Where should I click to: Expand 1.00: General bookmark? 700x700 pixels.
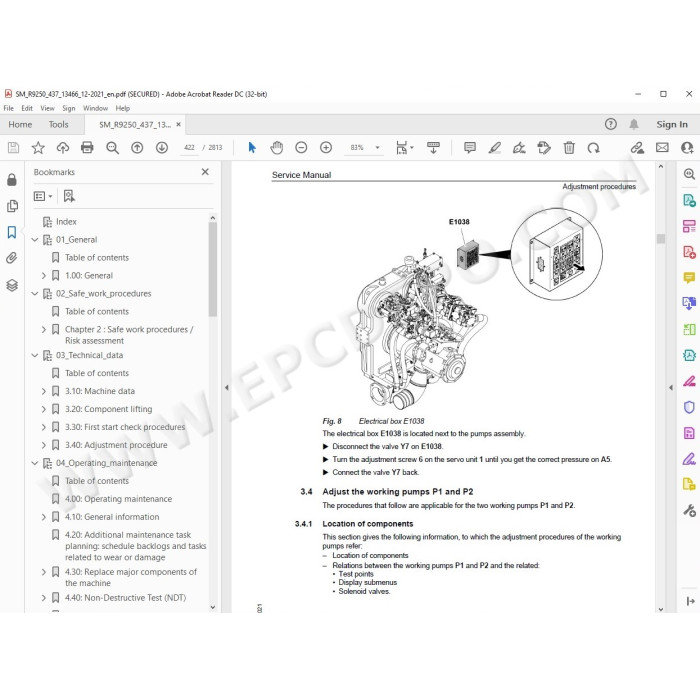coord(44,275)
